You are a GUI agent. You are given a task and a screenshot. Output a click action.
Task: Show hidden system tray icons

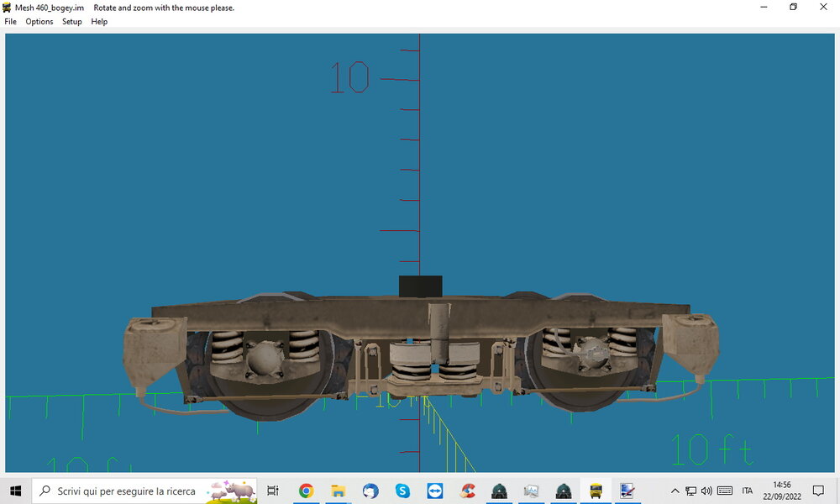point(675,491)
